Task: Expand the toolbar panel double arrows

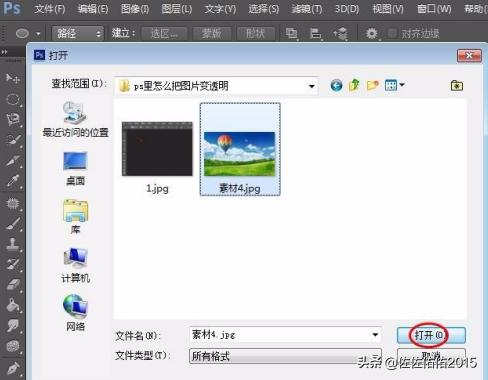Action: [x=5, y=52]
